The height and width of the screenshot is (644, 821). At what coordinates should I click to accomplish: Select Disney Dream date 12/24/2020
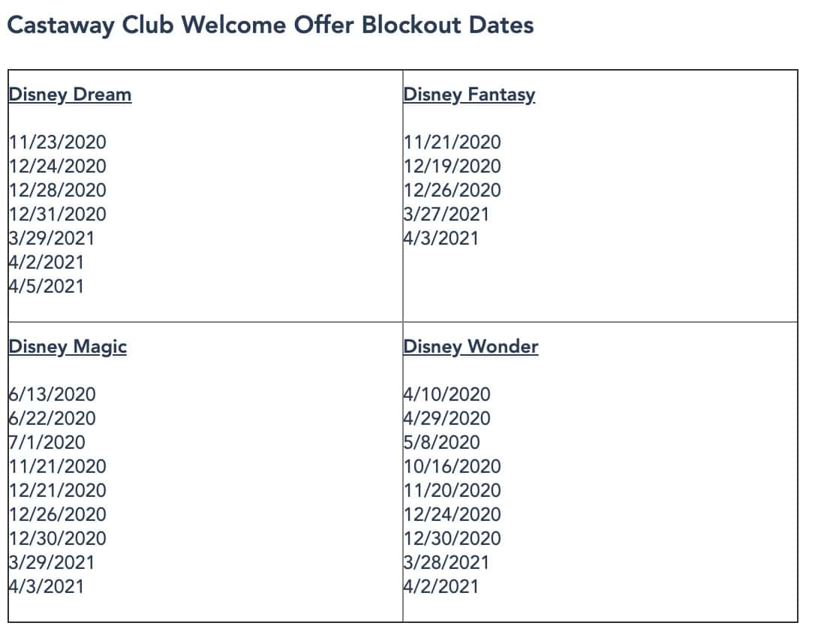[58, 167]
